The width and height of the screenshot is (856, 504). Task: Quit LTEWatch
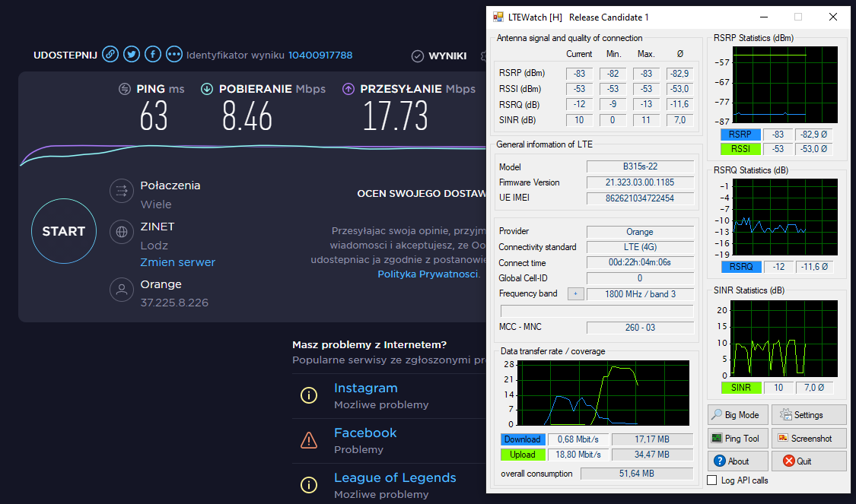point(809,461)
